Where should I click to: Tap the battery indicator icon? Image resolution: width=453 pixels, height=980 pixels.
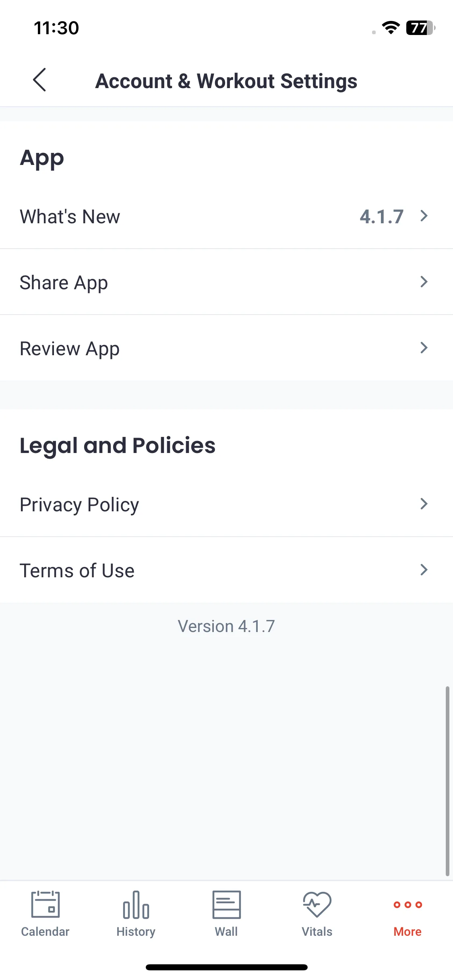coord(421,28)
